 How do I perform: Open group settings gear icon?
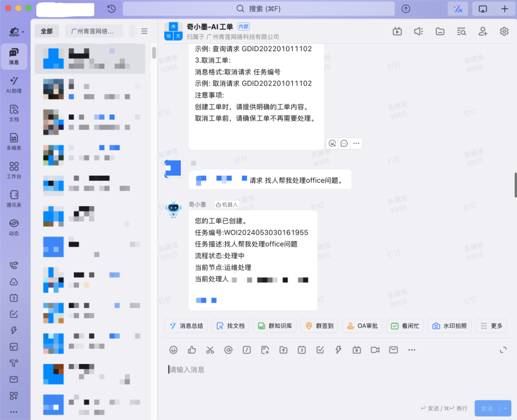click(x=504, y=31)
